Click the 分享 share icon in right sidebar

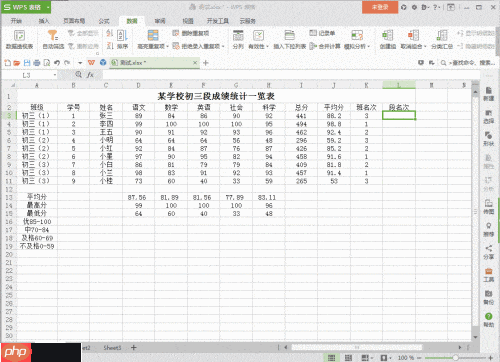(489, 248)
